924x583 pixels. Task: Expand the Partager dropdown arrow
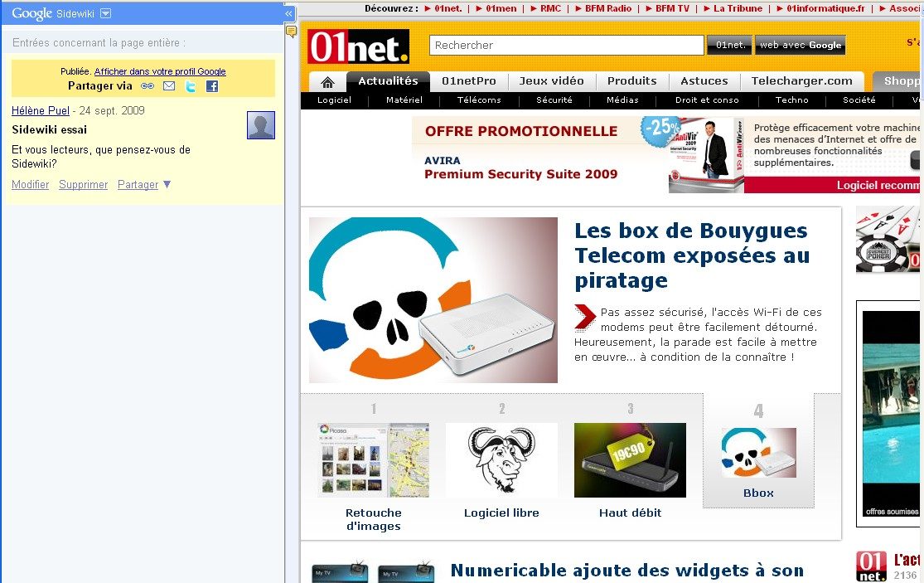coord(167,184)
